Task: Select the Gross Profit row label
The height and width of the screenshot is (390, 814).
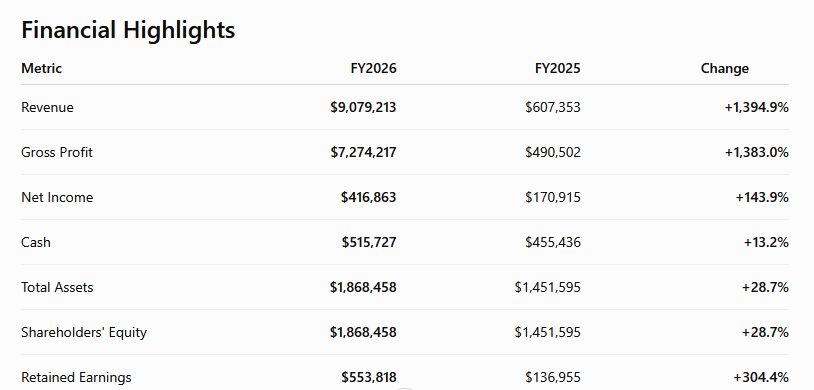Action: pos(57,153)
